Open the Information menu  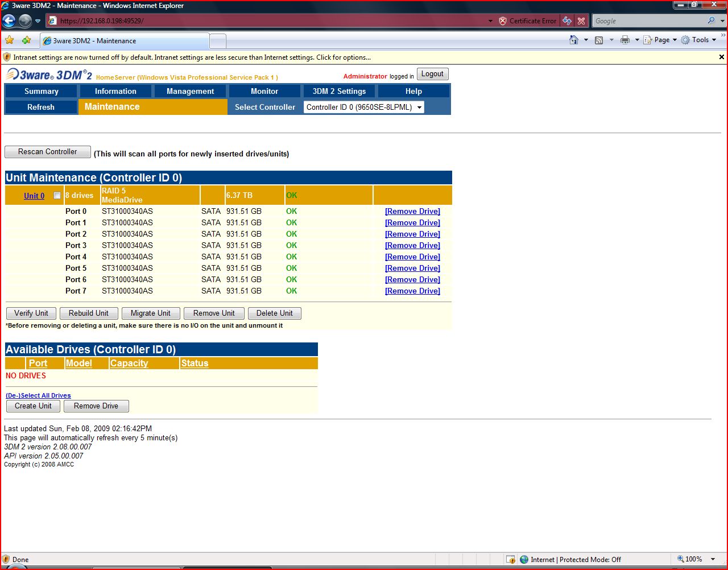(x=115, y=91)
